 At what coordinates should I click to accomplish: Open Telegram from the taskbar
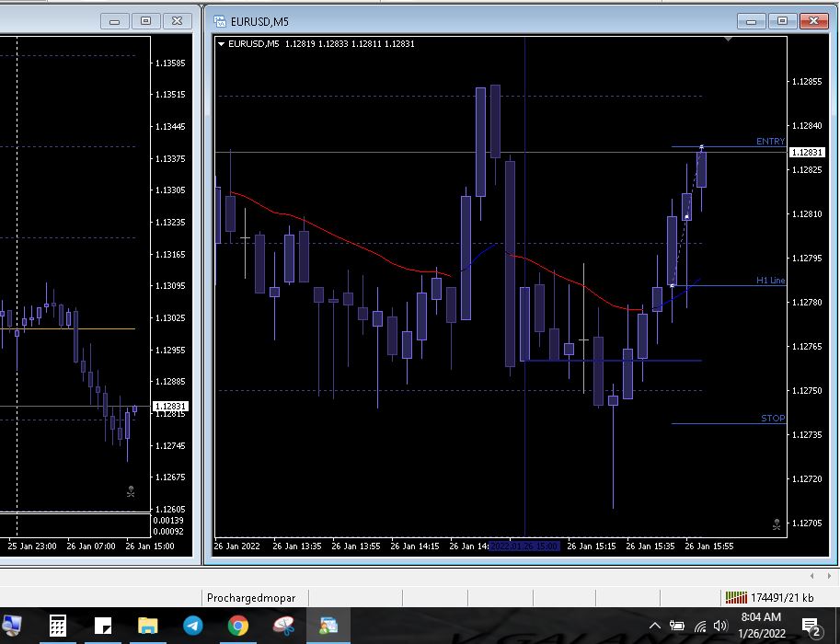tap(193, 627)
